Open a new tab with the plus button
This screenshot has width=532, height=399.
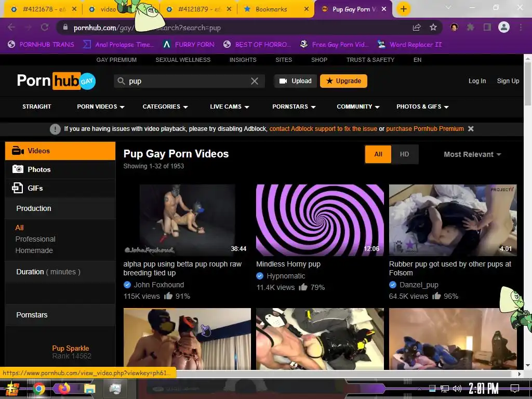point(403,9)
